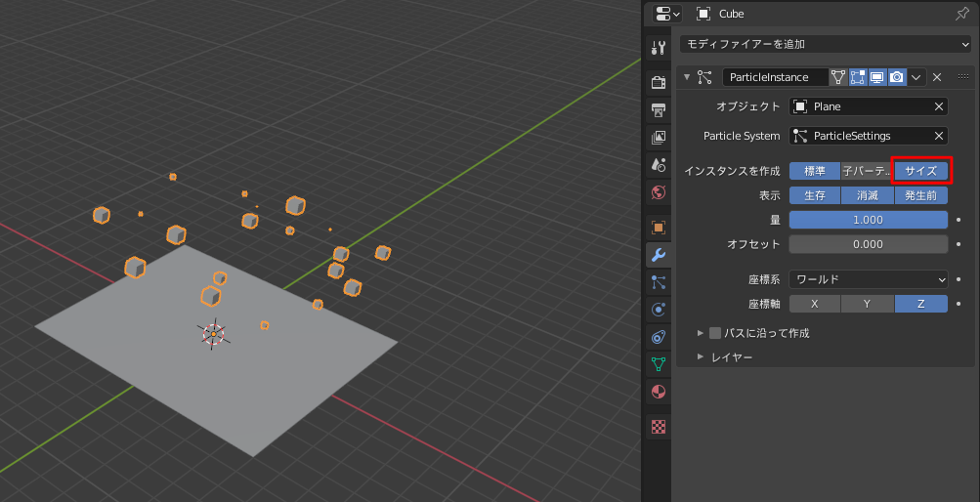Image resolution: width=980 pixels, height=502 pixels.
Task: Click the 3D cursor in viewport
Action: 214,335
